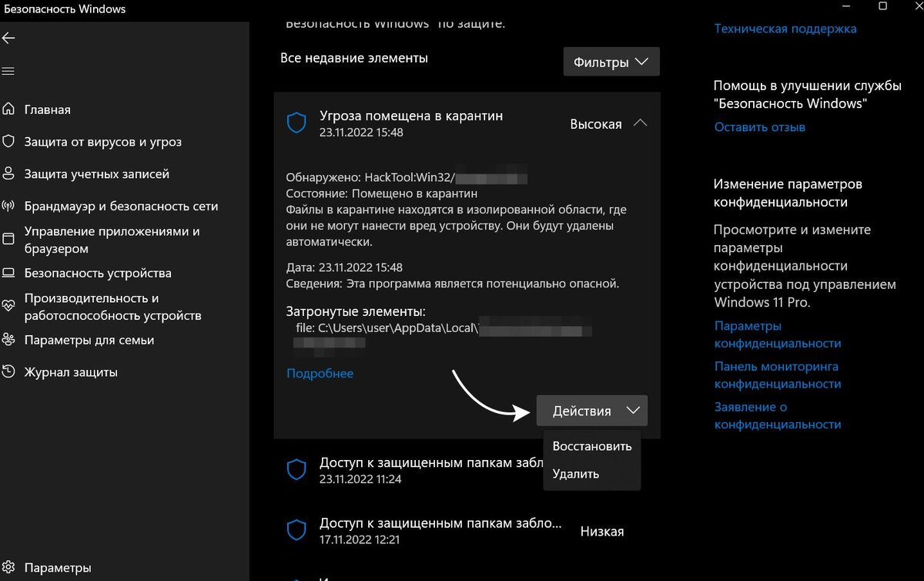Image resolution: width=924 pixels, height=581 pixels.
Task: Open Защита от вирусов и угроз
Action: 102,142
